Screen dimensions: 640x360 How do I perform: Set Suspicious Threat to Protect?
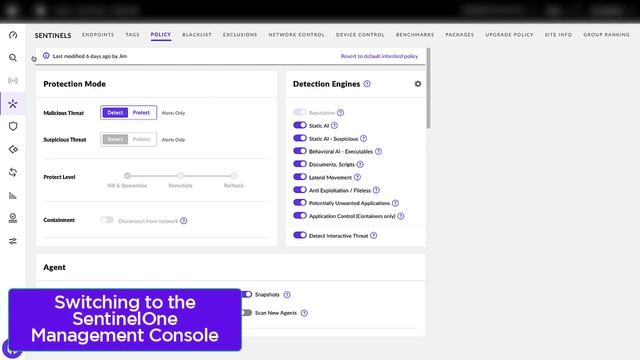(x=141, y=139)
